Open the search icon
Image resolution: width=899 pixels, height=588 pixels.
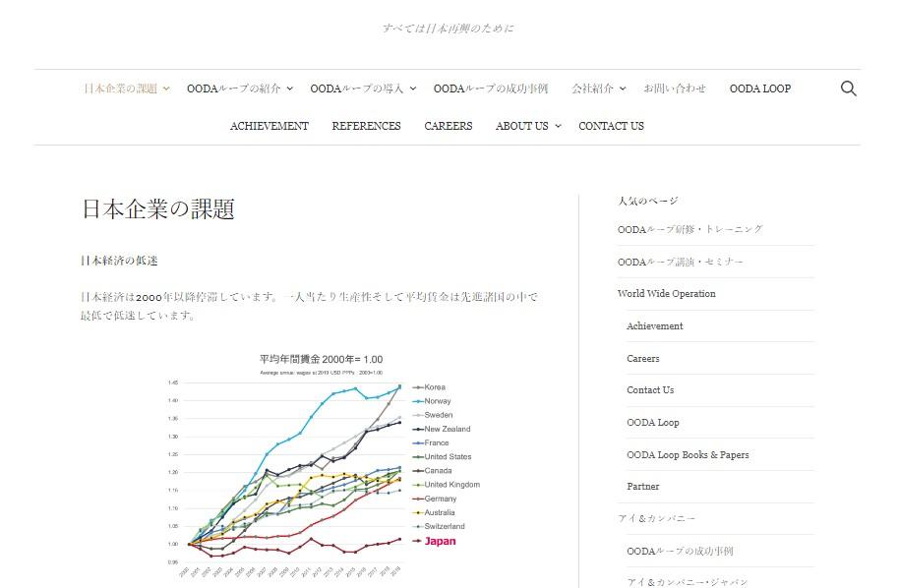pos(848,88)
